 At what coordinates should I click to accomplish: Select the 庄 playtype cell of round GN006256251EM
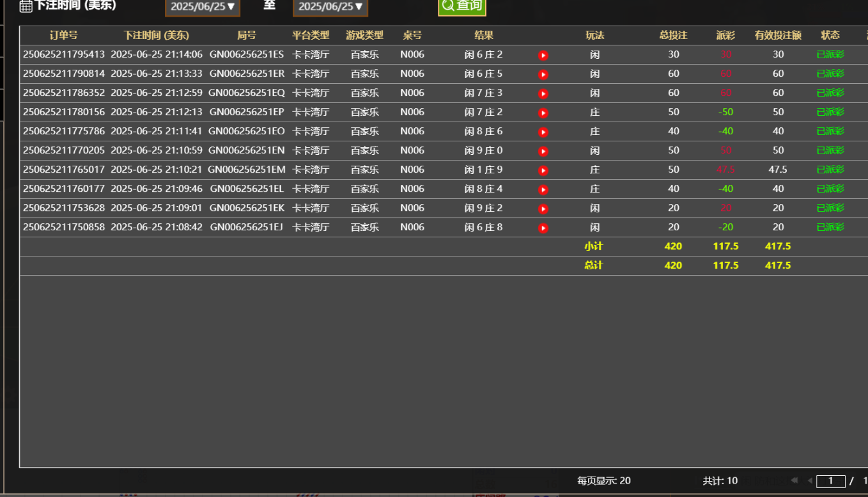click(x=594, y=170)
